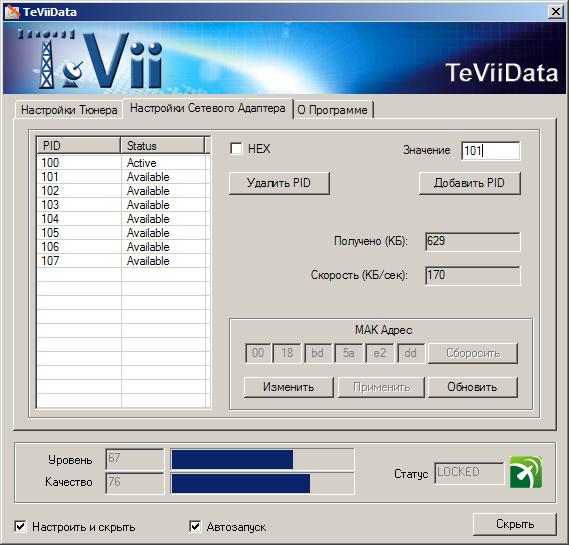Click the MAC address field 5a
The width and height of the screenshot is (569, 545).
(x=348, y=353)
